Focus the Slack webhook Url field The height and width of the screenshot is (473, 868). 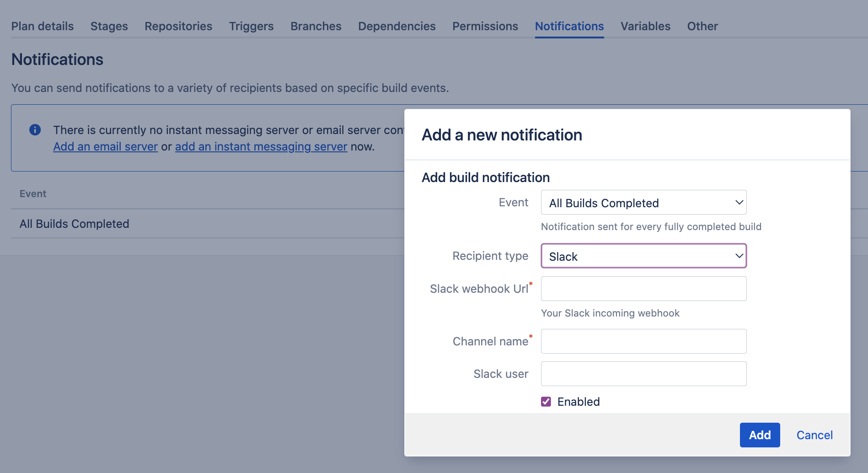[x=643, y=289]
